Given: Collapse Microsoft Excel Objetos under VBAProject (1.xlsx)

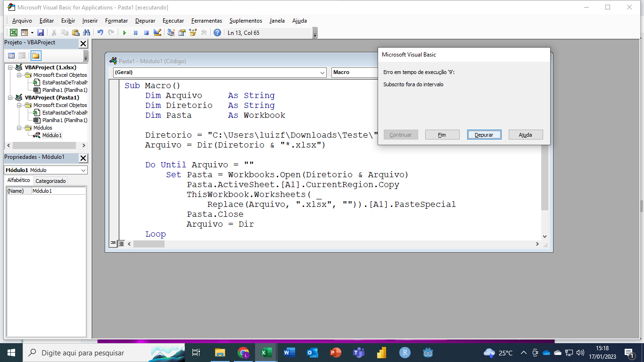Looking at the screenshot, I should (19, 75).
